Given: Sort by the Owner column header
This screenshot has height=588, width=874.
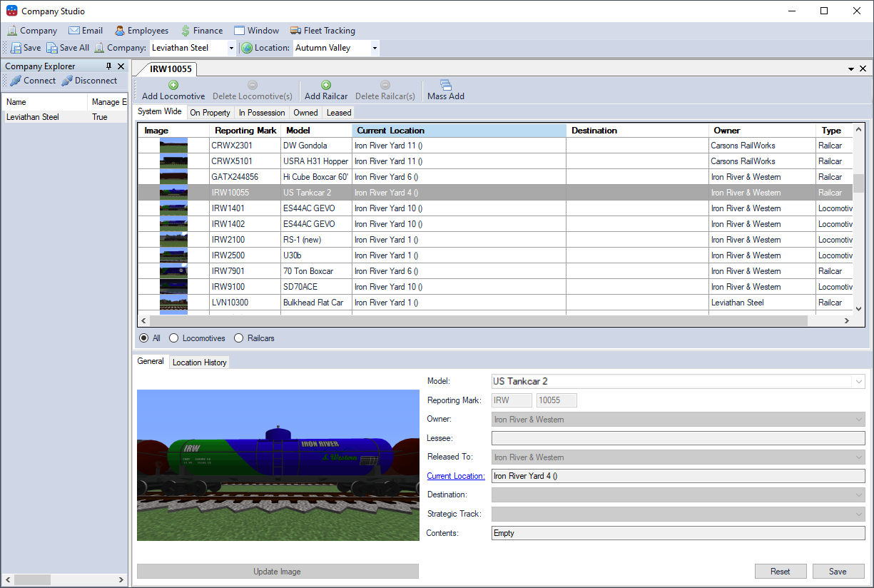Looking at the screenshot, I should pos(762,131).
